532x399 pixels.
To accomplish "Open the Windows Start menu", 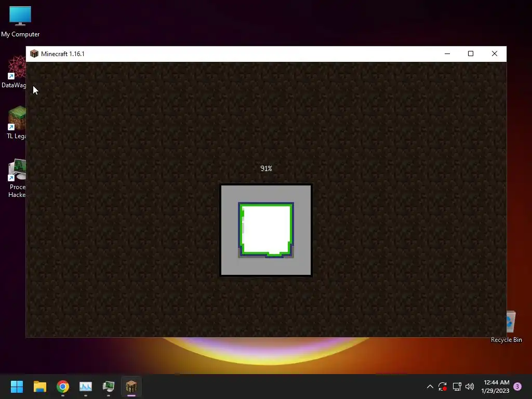I will [x=17, y=387].
